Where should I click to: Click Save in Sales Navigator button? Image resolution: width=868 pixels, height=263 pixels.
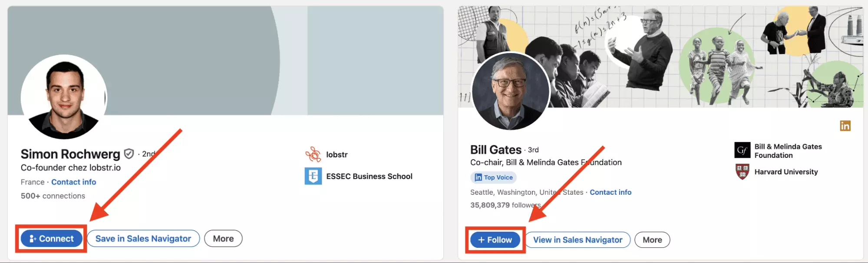143,239
